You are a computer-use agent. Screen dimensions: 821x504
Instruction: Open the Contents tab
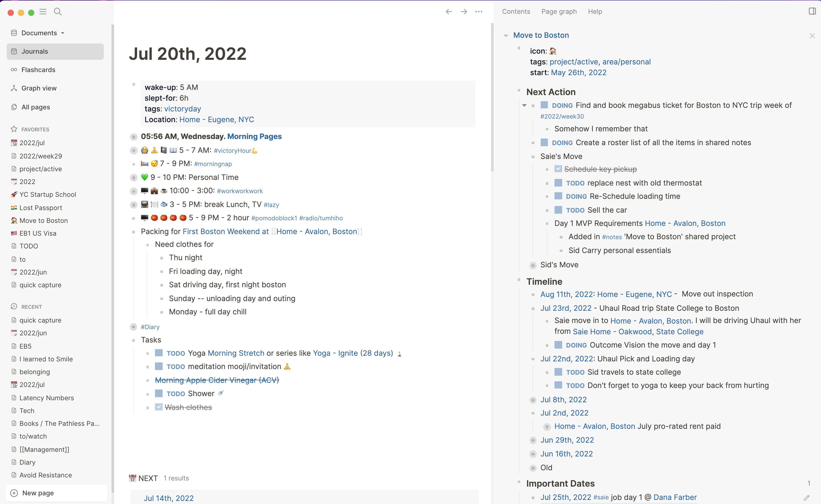pos(516,12)
